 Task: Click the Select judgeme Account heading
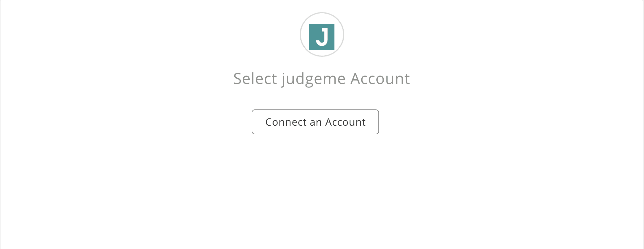(322, 79)
